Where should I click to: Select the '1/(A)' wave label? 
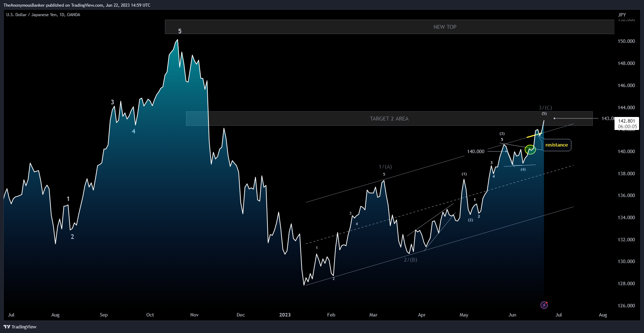coord(385,167)
